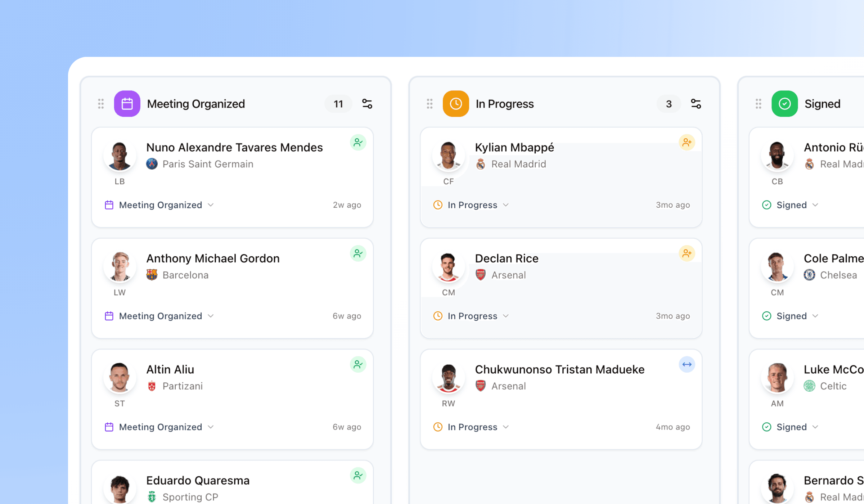Image resolution: width=864 pixels, height=504 pixels.
Task: Grab the drag handle of In Progress column
Action: click(429, 104)
